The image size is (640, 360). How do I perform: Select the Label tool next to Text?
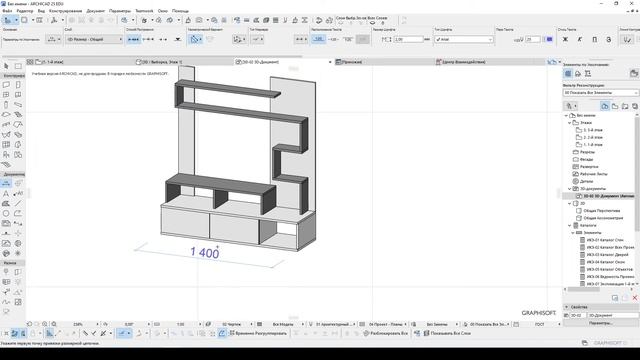18,193
